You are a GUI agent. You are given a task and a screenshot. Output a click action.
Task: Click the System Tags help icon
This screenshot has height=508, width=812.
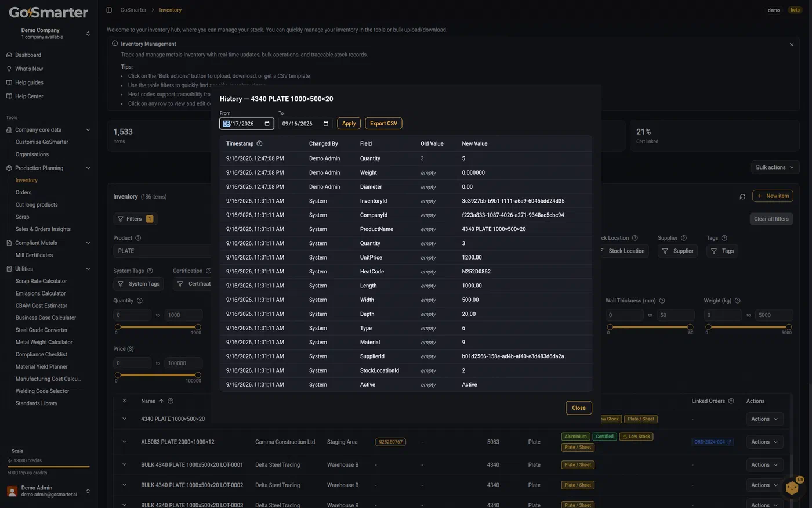(x=150, y=271)
